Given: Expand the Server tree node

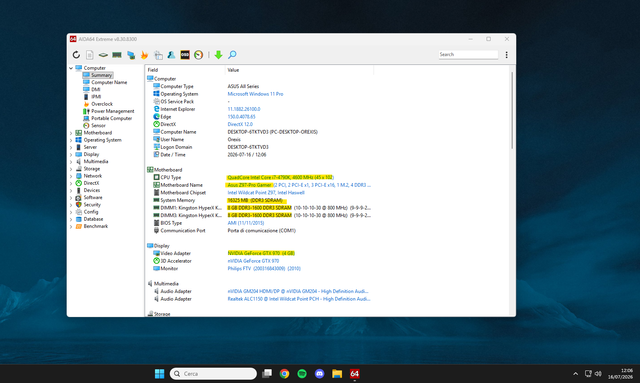Looking at the screenshot, I should (71, 147).
